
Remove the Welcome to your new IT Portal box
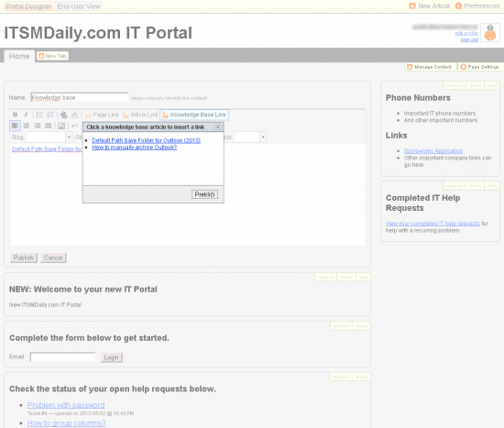tap(325, 277)
